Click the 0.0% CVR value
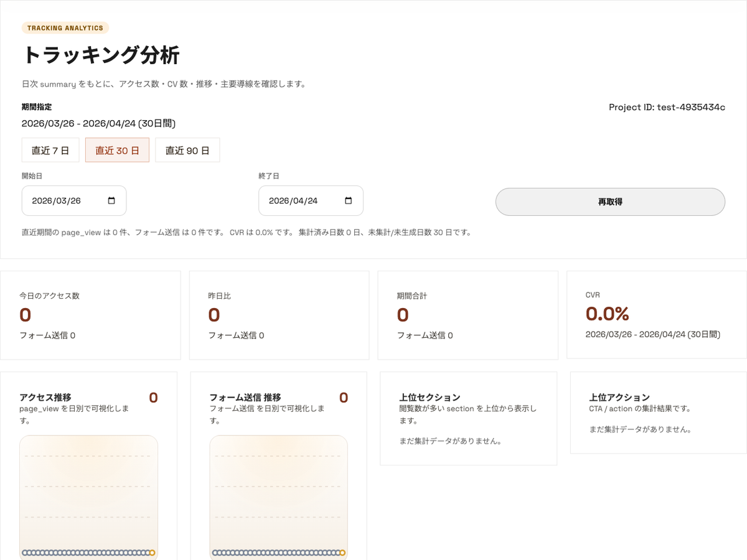Image resolution: width=747 pixels, height=560 pixels. [x=608, y=314]
